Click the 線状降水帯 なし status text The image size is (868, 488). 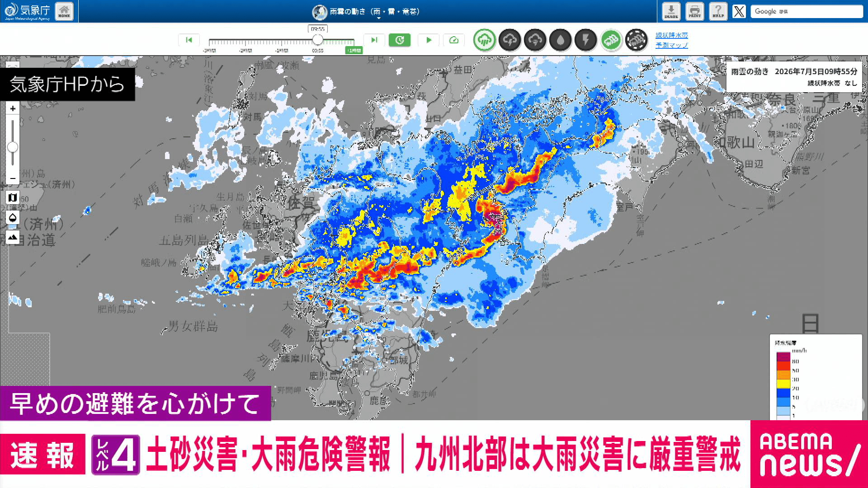(x=832, y=83)
